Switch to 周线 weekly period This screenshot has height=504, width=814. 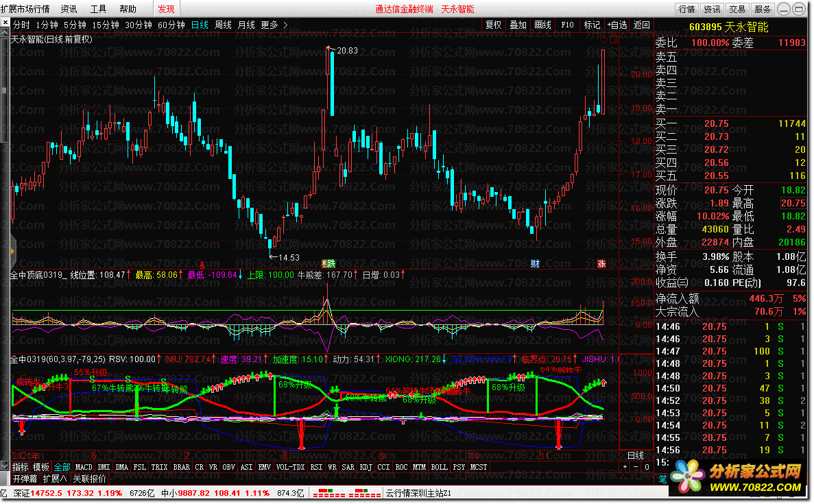[224, 25]
